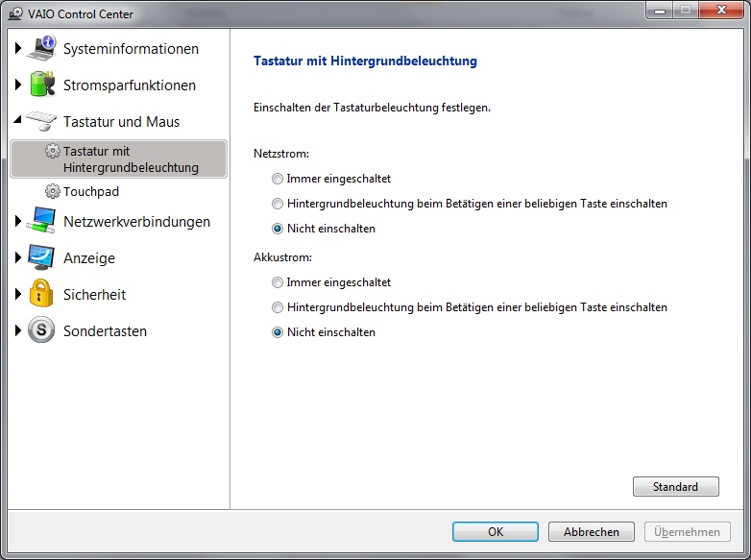Click the maximize window button
Screen dimensions: 751x560
tap(686, 10)
